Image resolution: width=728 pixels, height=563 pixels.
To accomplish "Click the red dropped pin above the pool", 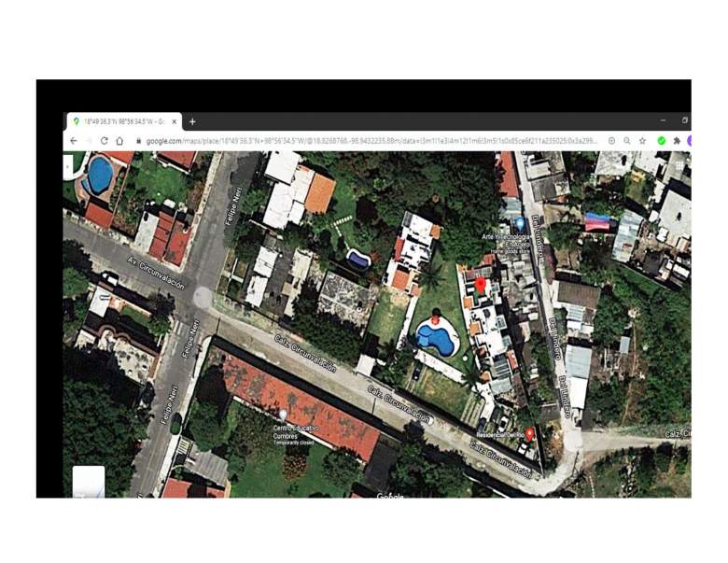I will pyautogui.click(x=481, y=284).
